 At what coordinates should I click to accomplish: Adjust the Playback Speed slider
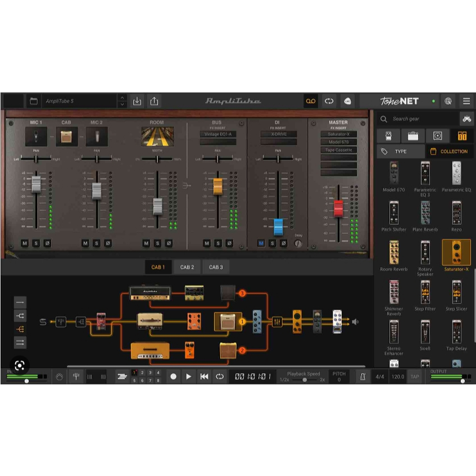pos(305,380)
